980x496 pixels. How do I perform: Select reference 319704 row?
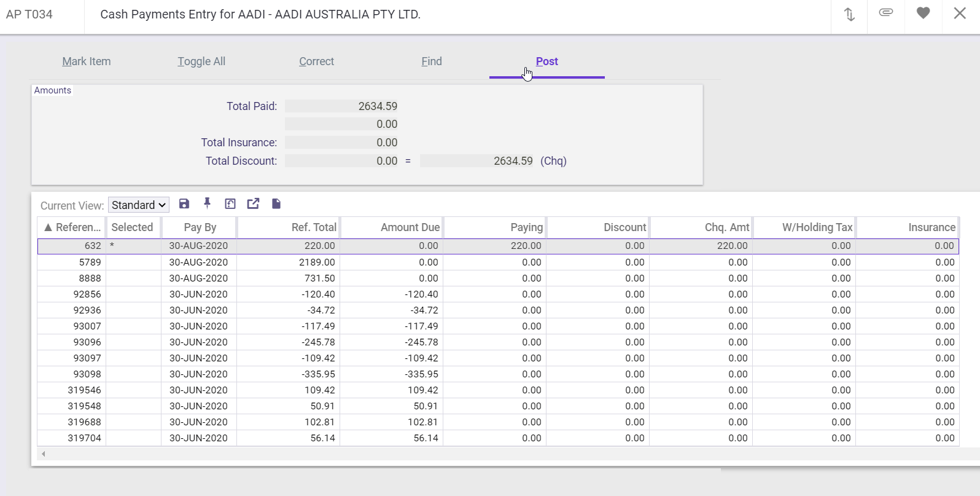pos(498,438)
